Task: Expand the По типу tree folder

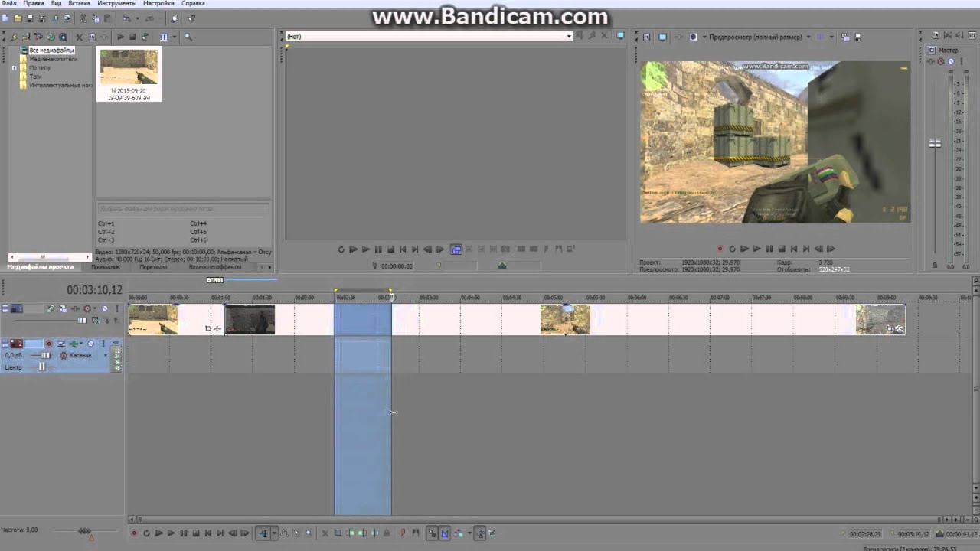Action: [x=14, y=68]
